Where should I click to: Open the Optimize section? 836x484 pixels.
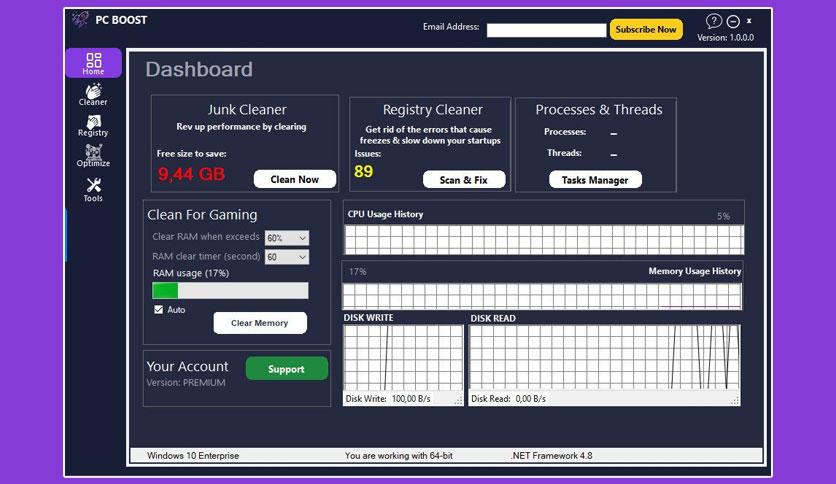(x=93, y=156)
